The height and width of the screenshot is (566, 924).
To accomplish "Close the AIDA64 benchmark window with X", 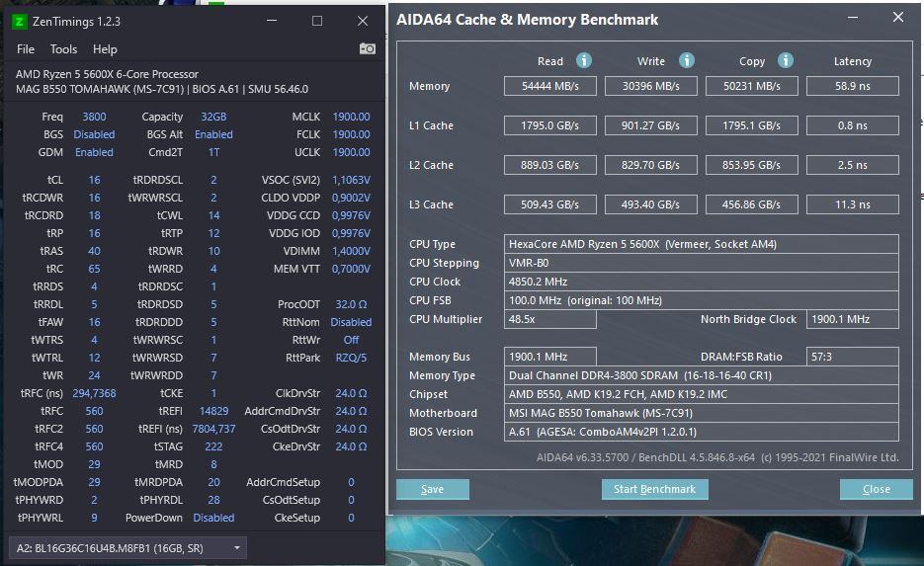I will (x=898, y=17).
